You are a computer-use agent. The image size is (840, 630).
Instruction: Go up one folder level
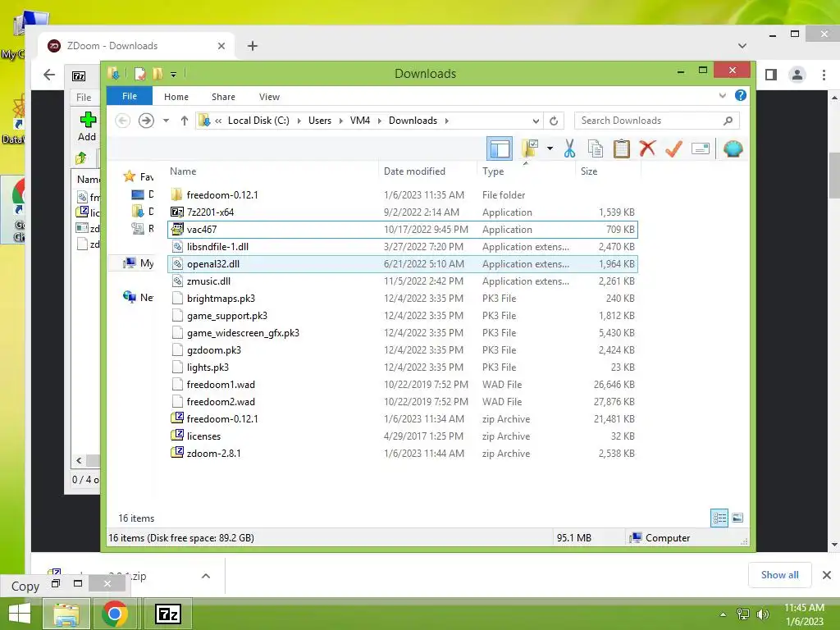point(185,121)
